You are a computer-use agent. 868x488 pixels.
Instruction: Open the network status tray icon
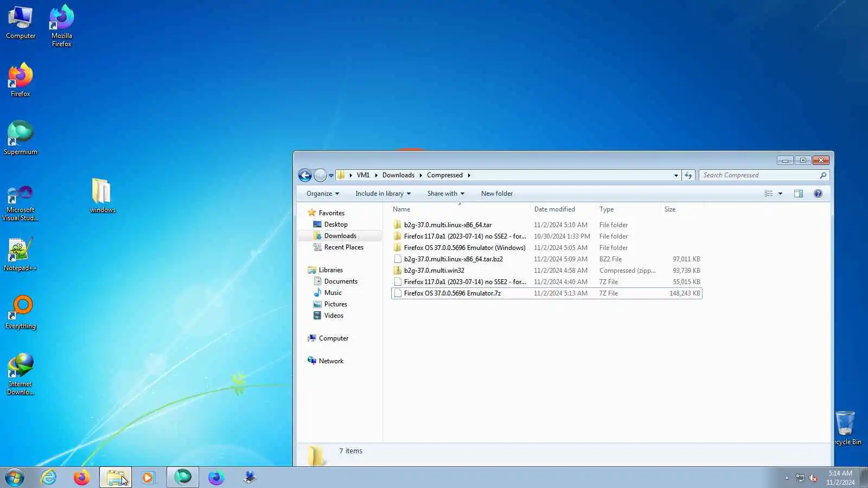[800, 478]
